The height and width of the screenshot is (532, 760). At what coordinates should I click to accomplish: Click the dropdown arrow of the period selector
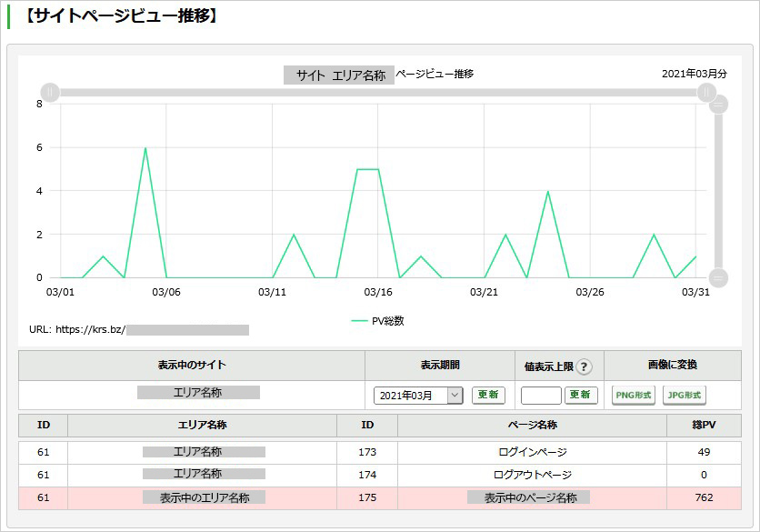pos(455,396)
